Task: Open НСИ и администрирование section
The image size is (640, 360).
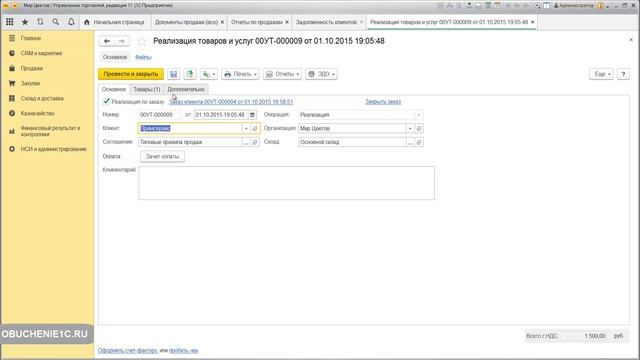Action: (53, 149)
